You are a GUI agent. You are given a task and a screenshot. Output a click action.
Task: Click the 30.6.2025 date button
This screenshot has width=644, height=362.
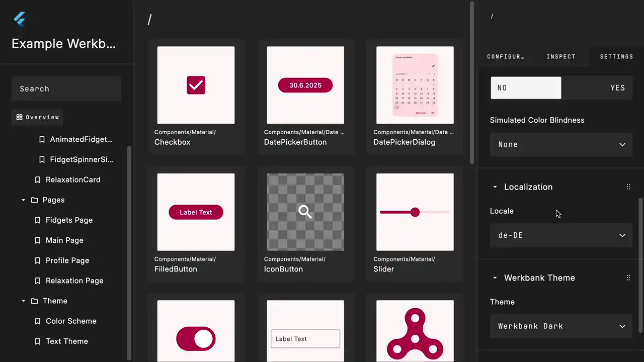tap(305, 85)
